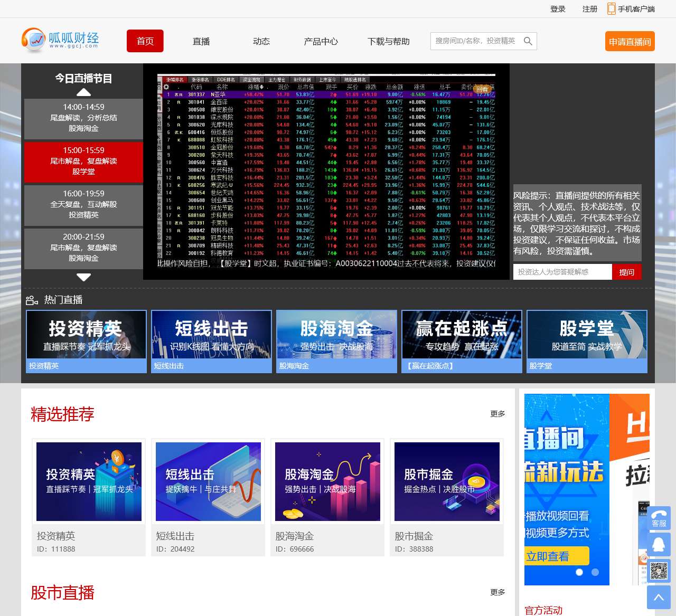
Task: Open recommended room card ID 111888
Action: click(89, 497)
